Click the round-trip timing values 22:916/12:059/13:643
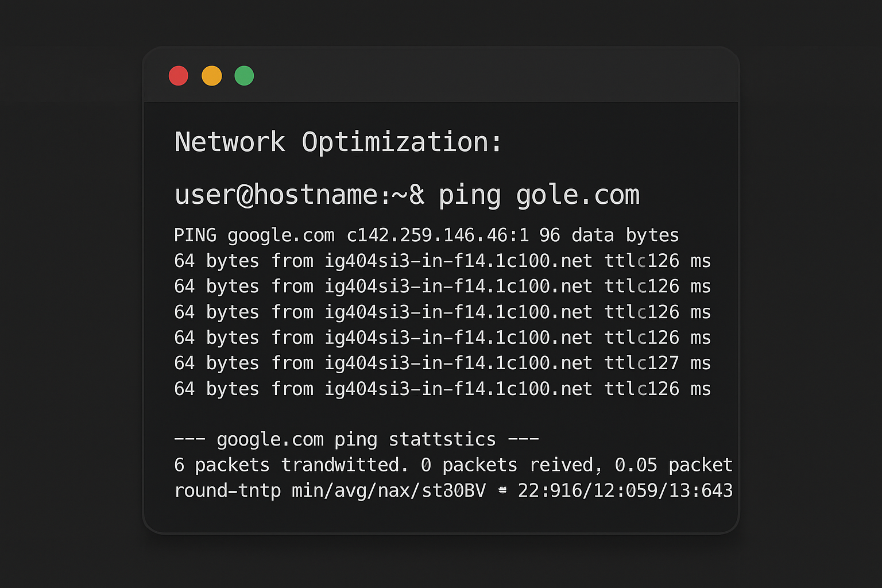The height and width of the screenshot is (588, 882). pos(625,491)
